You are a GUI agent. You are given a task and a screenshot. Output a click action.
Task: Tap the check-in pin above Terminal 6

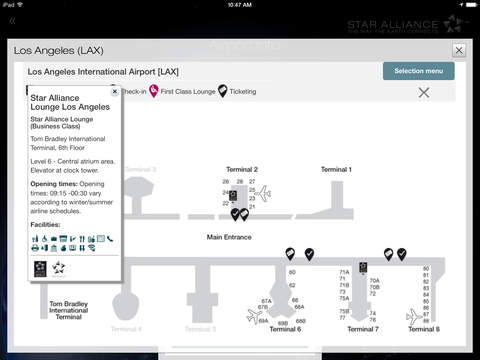309,254
